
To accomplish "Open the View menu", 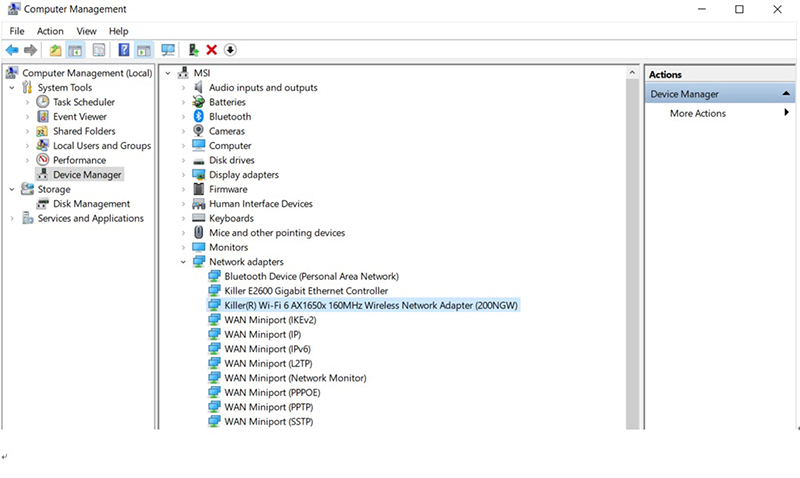I will coord(86,31).
